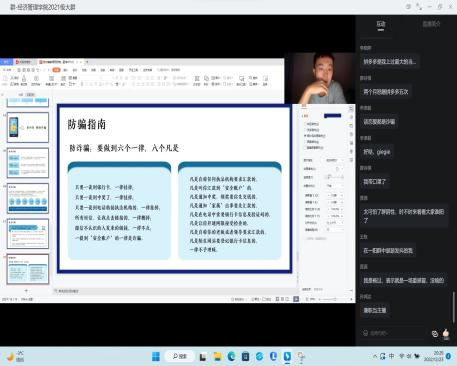Click the taskbar search box
Screen dimensions: 457x366
(x=180, y=356)
